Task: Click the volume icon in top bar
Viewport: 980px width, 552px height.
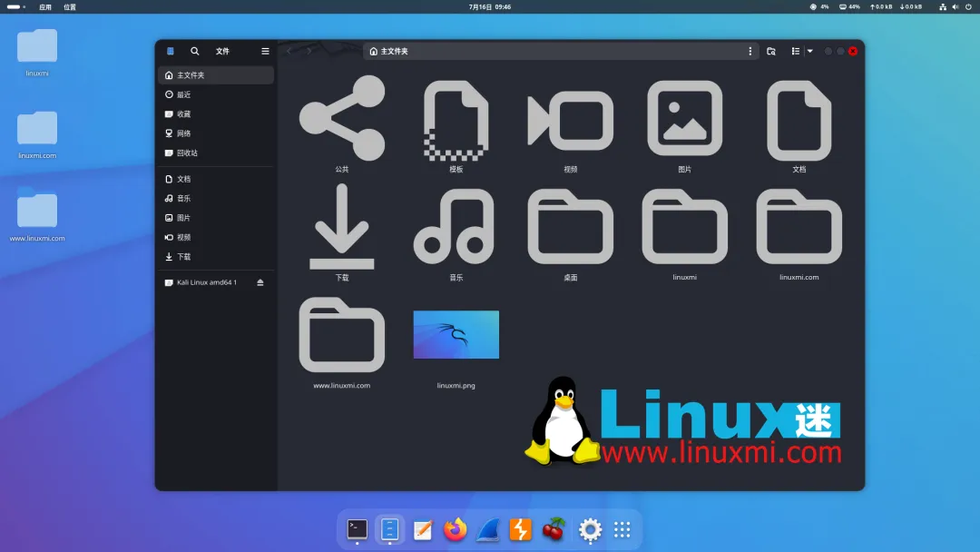Action: click(x=955, y=7)
